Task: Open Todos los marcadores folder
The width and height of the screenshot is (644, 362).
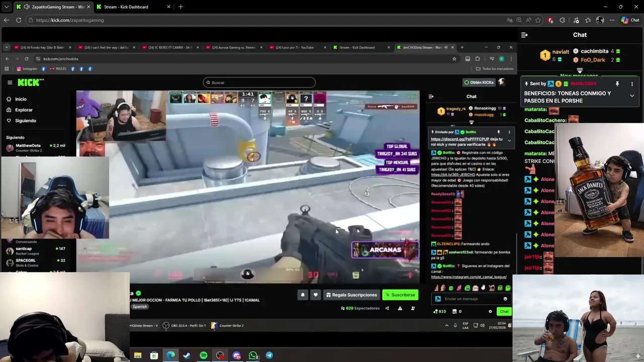Action: coord(495,69)
